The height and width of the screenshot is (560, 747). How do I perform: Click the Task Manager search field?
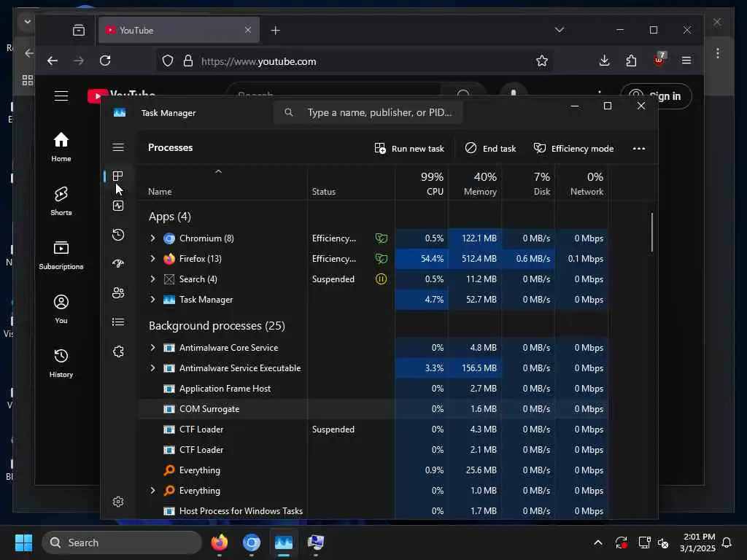pyautogui.click(x=368, y=112)
